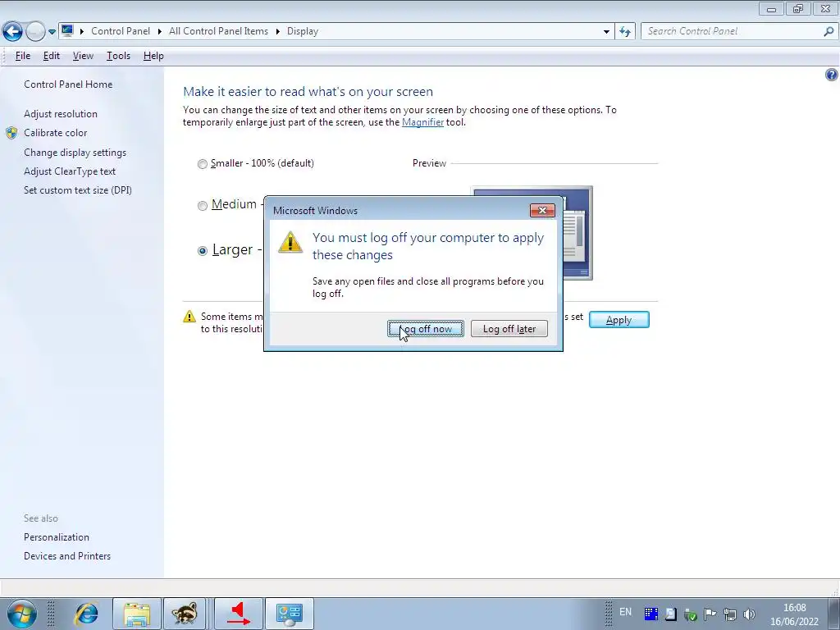The image size is (840, 630).
Task: Click Safely Remove Hardware tray icon
Action: (x=690, y=614)
